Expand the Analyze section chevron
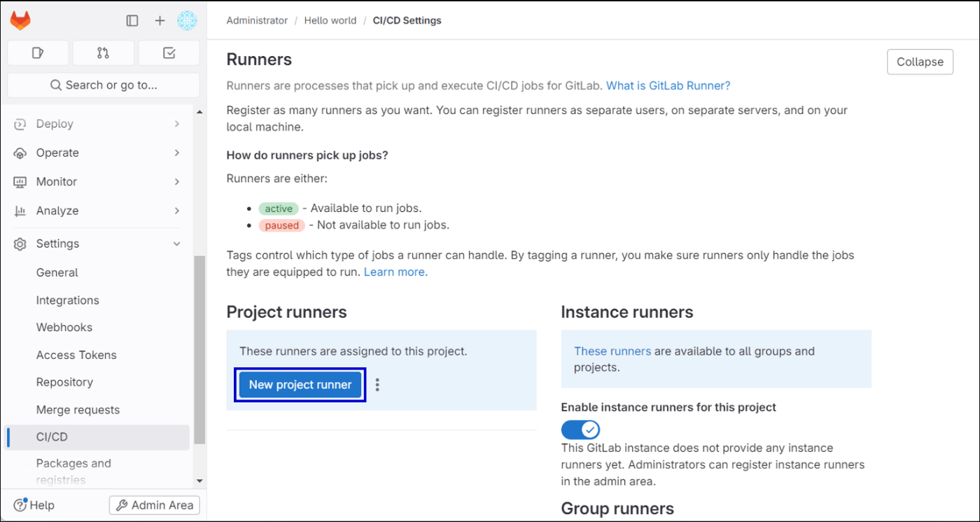This screenshot has width=980, height=522. pos(176,211)
